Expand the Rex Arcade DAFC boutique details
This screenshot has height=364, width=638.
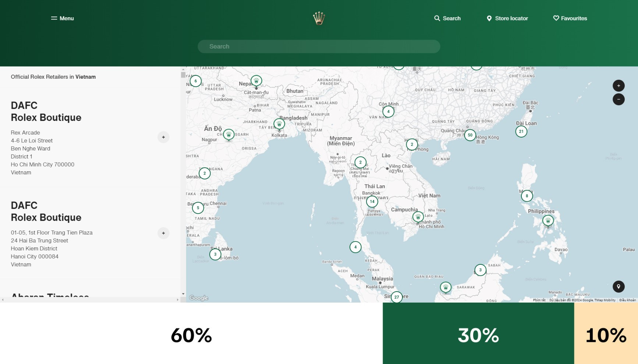163,137
